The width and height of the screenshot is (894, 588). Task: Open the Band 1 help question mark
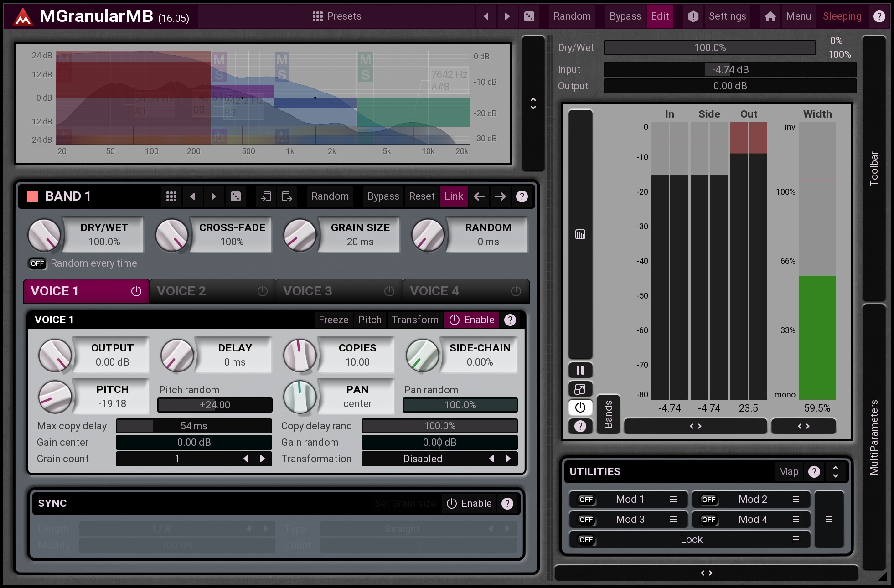(522, 196)
